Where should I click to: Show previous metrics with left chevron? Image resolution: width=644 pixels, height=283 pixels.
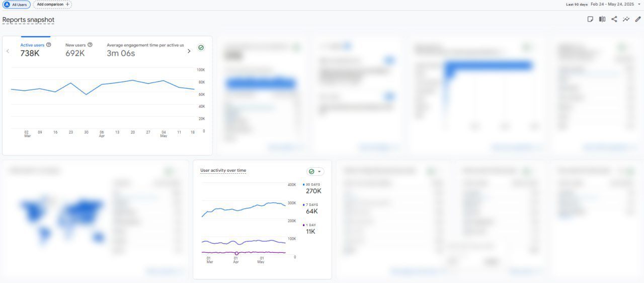[x=8, y=51]
